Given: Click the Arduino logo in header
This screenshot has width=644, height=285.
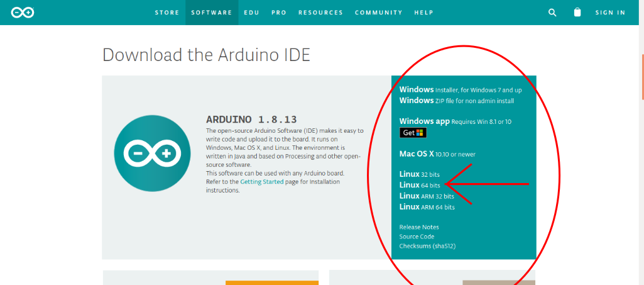Looking at the screenshot, I should pyautogui.click(x=22, y=13).
